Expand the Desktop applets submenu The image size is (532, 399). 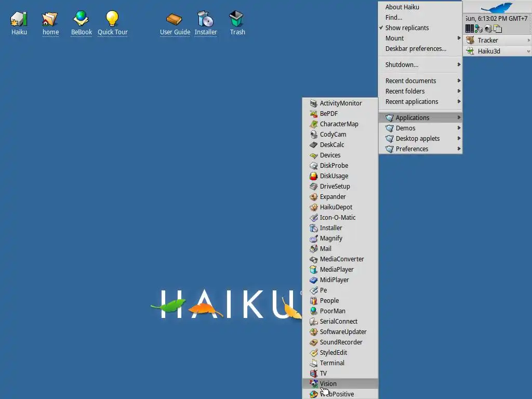pyautogui.click(x=420, y=138)
